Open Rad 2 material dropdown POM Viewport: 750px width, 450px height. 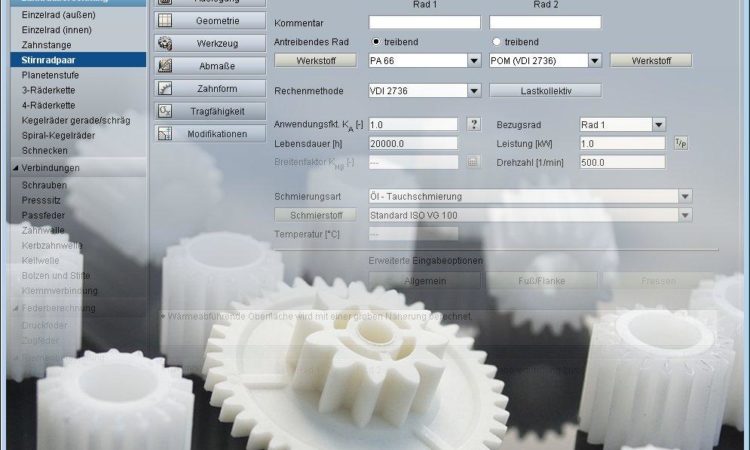click(595, 61)
